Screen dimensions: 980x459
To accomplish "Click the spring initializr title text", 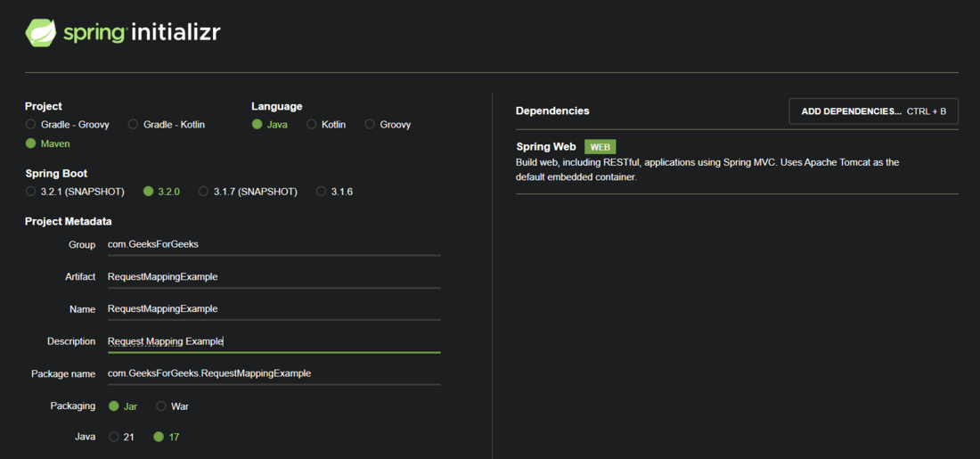I will click(142, 32).
